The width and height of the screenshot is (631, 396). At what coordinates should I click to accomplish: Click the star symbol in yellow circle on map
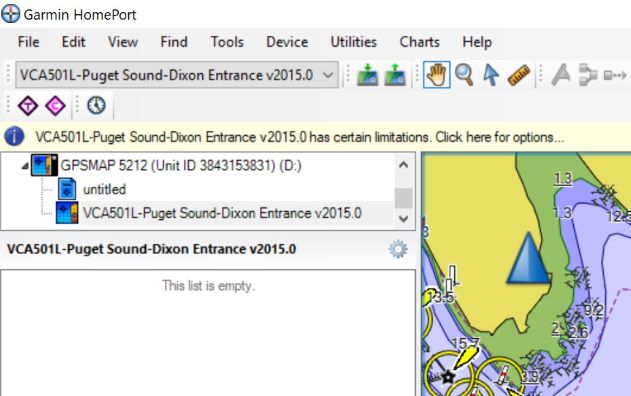pyautogui.click(x=448, y=377)
